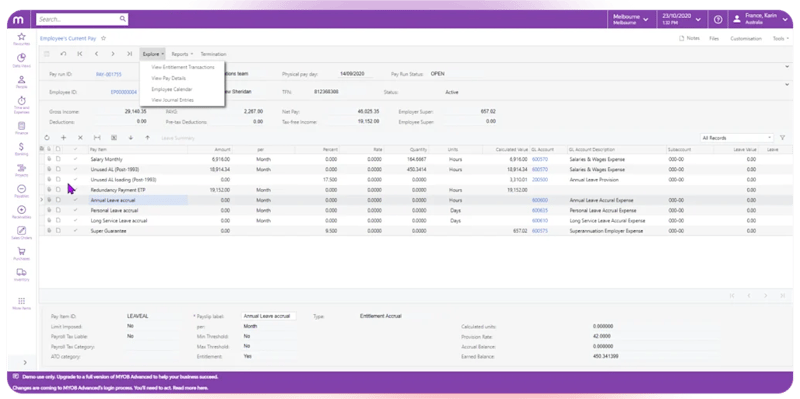
Task: Toggle checkmark for Personal Leave accrual row
Action: [x=76, y=210]
